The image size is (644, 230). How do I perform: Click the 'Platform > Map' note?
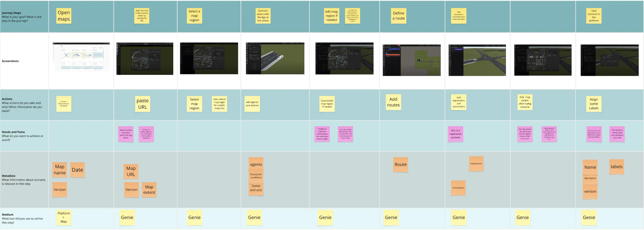pos(64,218)
